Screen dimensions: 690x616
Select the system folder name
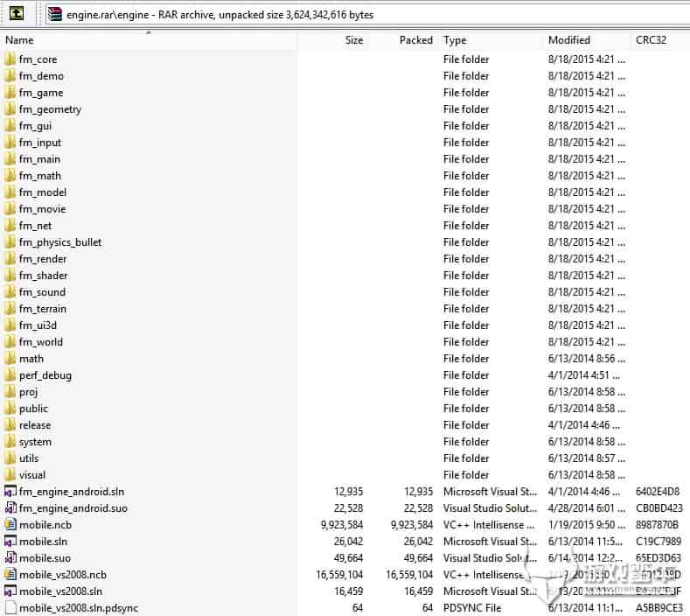pos(35,442)
